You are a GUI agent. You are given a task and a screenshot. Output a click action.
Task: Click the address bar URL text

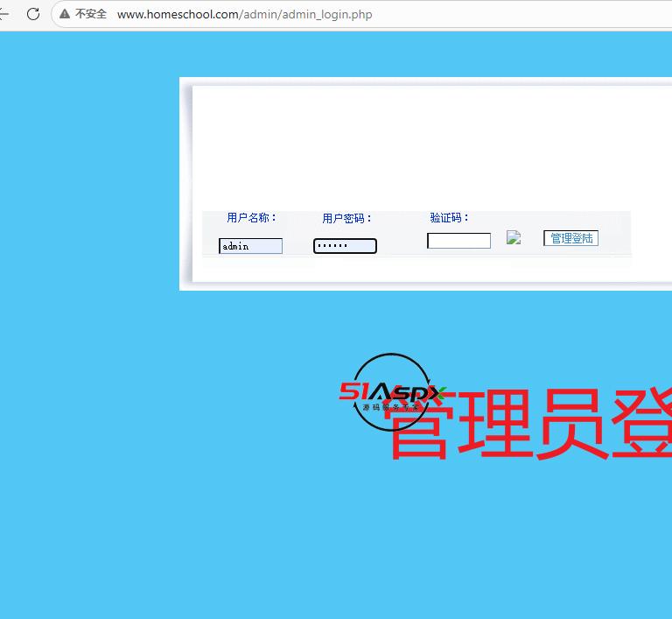pos(244,15)
